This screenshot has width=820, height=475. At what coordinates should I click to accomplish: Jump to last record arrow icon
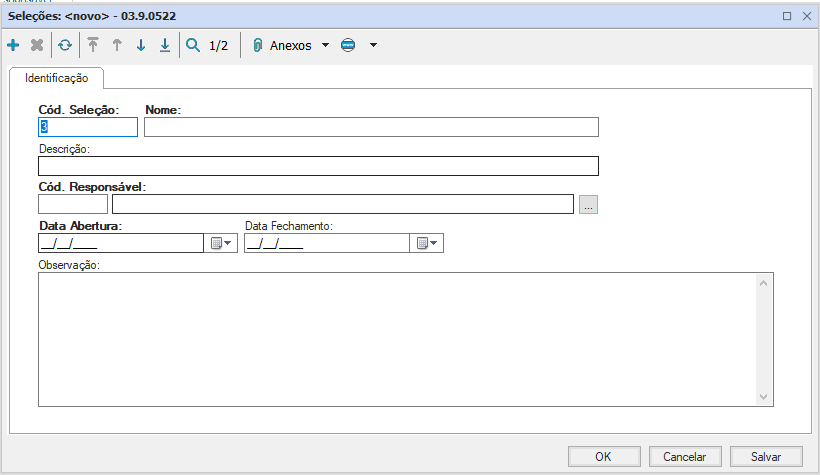coord(165,46)
